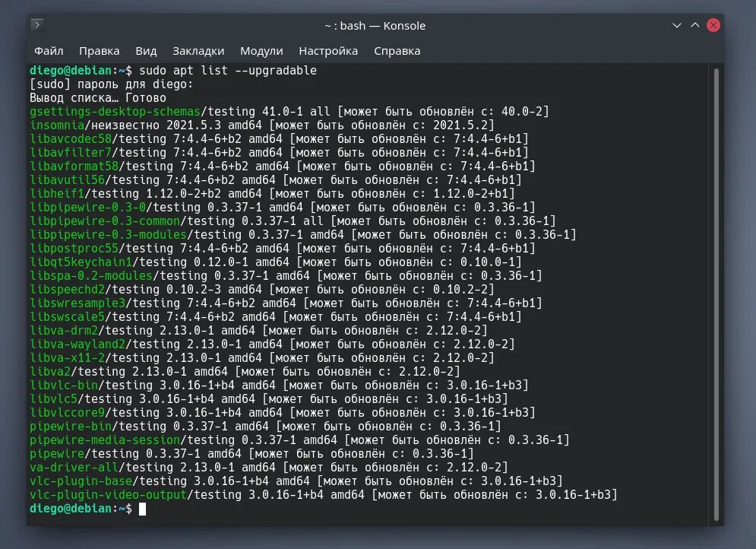Image resolution: width=756 pixels, height=549 pixels.
Task: Click package name libheif1
Action: (x=57, y=193)
